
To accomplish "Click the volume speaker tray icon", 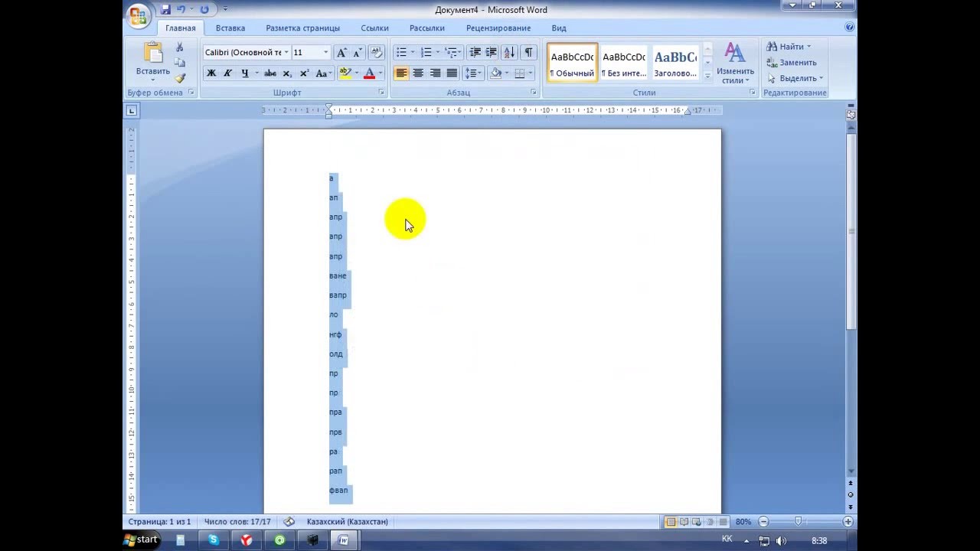I will pyautogui.click(x=782, y=540).
